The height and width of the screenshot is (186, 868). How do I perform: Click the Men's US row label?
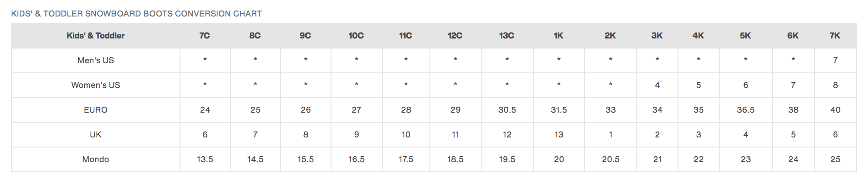pos(95,60)
